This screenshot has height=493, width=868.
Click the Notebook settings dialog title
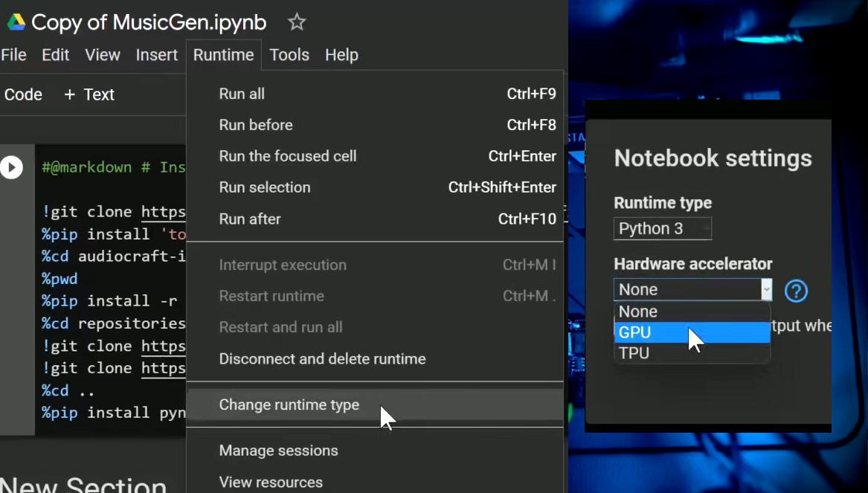coord(713,158)
